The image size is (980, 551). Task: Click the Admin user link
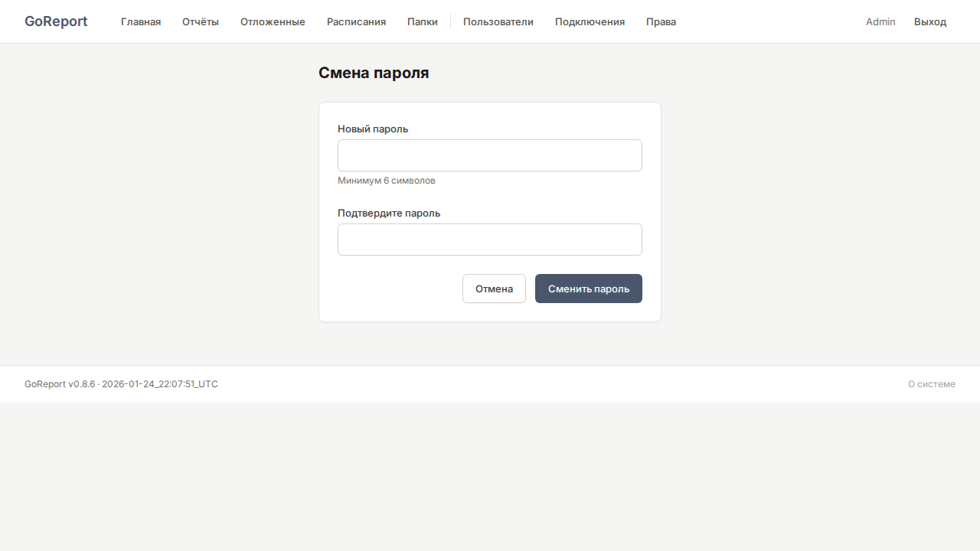coord(880,21)
